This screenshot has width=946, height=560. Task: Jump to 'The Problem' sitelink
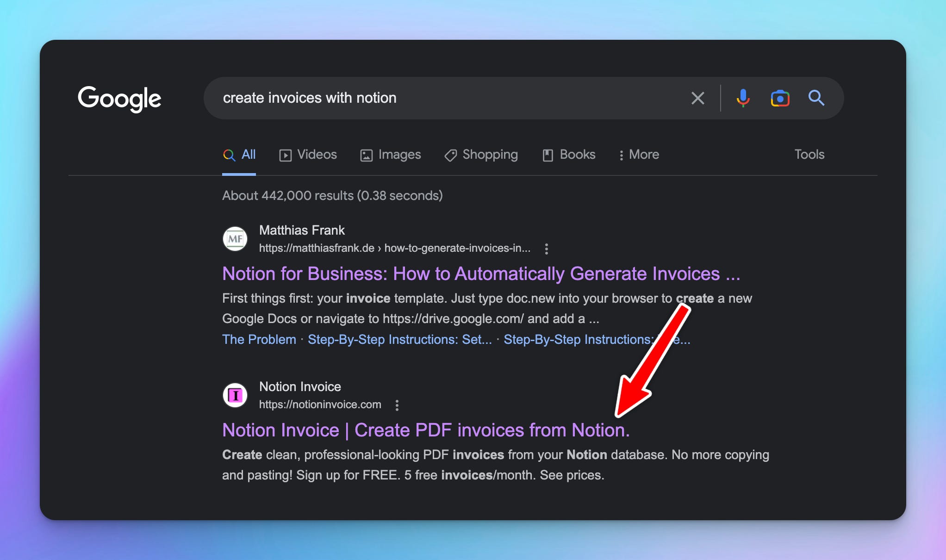(x=259, y=339)
